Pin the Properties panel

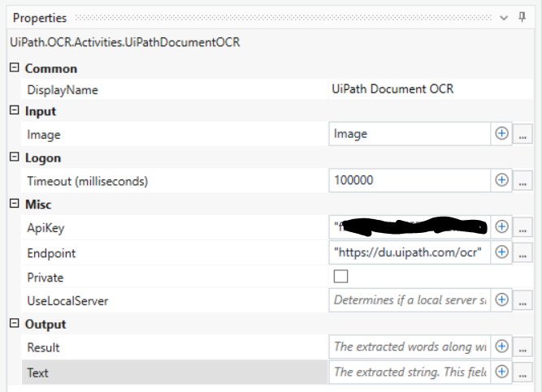(522, 17)
